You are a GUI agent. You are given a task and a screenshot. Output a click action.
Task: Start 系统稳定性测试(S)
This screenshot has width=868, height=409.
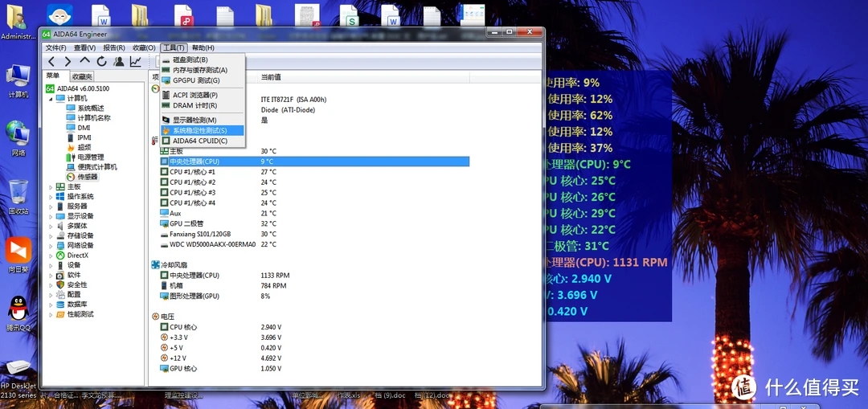point(202,131)
